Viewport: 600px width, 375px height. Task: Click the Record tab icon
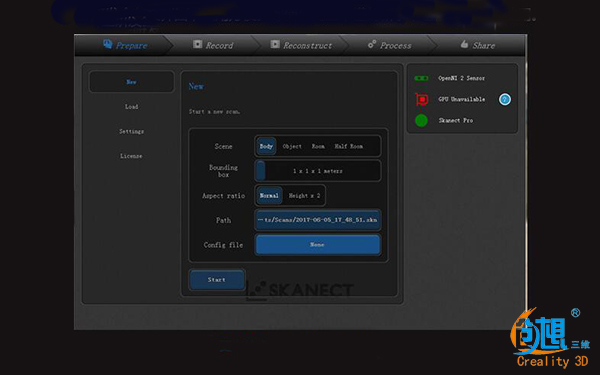pyautogui.click(x=197, y=44)
